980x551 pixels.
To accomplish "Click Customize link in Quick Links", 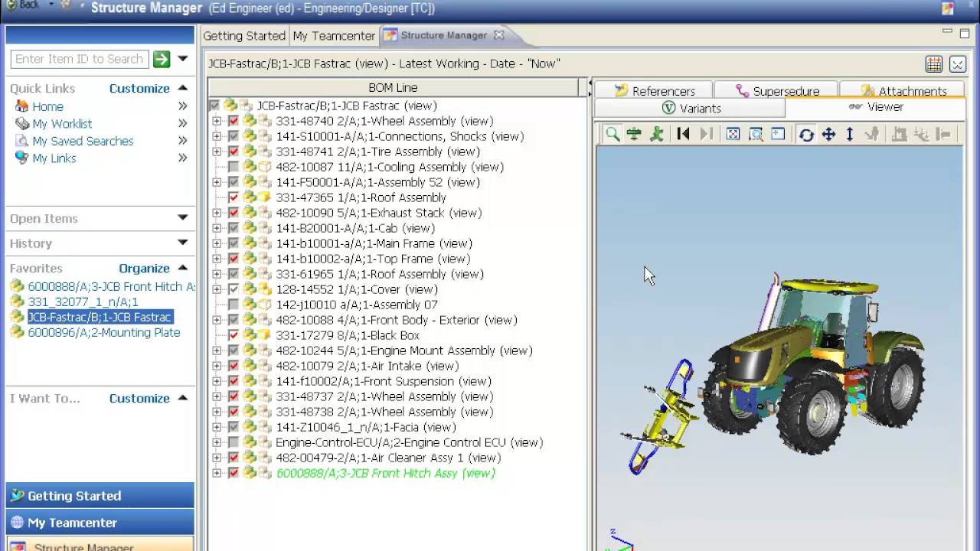I will (x=139, y=88).
